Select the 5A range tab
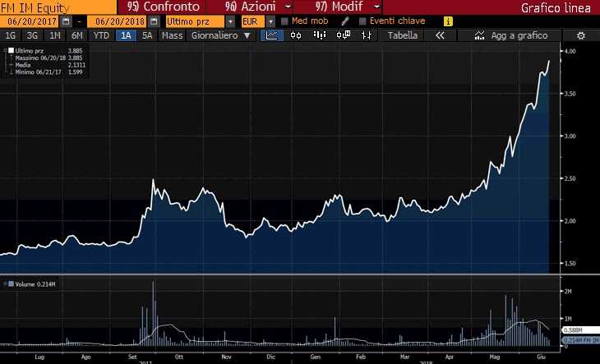The image size is (600, 364). point(147,35)
